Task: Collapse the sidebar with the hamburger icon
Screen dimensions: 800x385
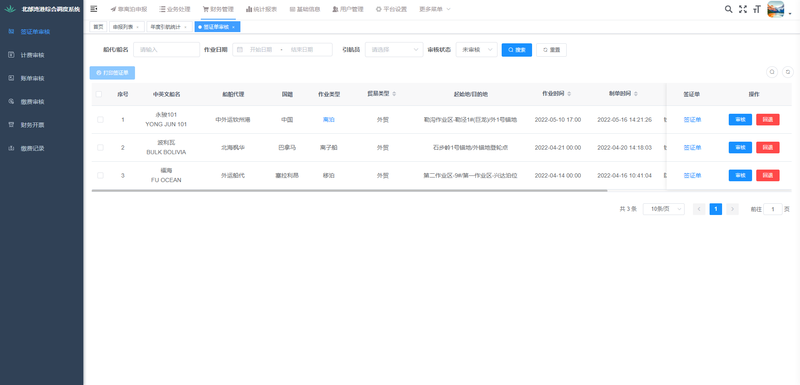Action: tap(94, 9)
